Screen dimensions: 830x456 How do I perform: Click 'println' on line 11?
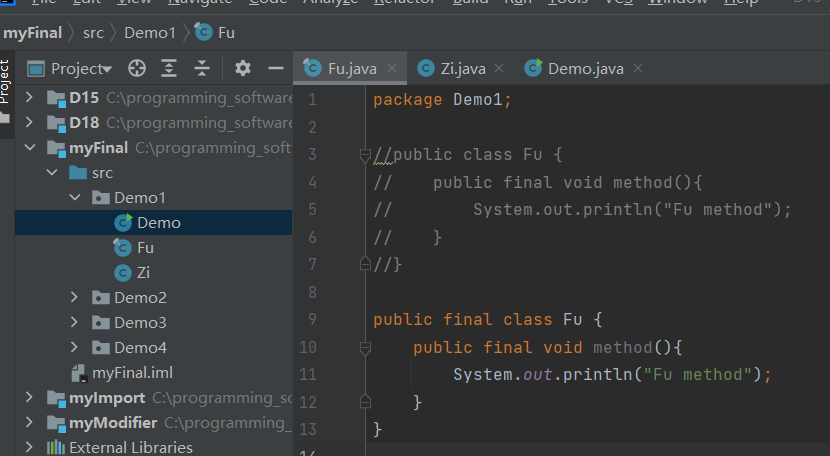pos(598,374)
